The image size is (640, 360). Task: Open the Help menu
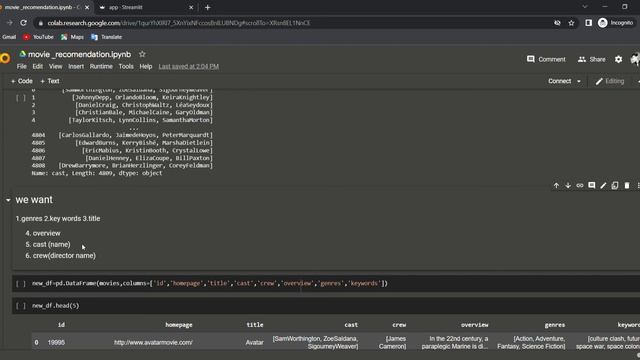(x=146, y=67)
